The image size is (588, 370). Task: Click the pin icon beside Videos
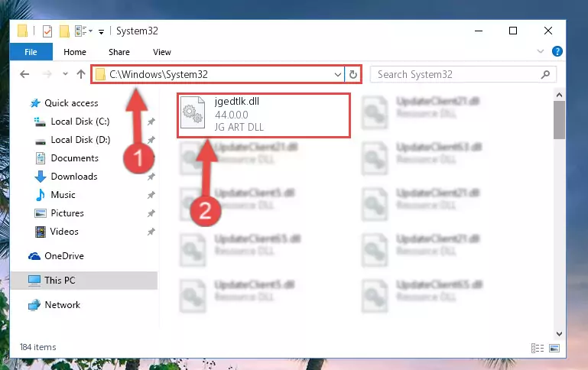tap(151, 232)
